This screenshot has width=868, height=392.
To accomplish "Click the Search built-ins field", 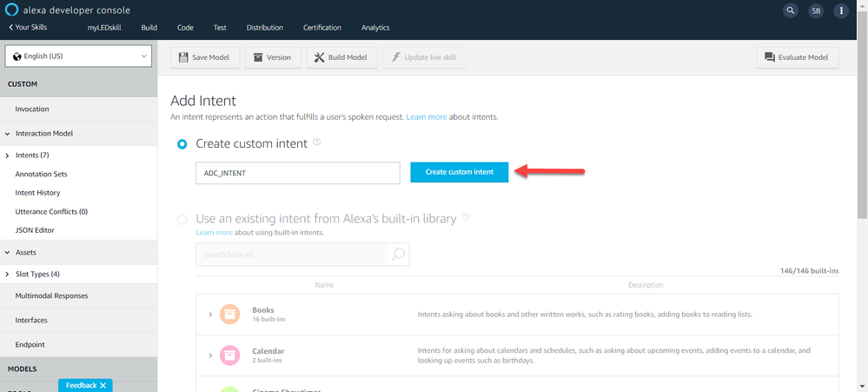I will click(x=291, y=255).
